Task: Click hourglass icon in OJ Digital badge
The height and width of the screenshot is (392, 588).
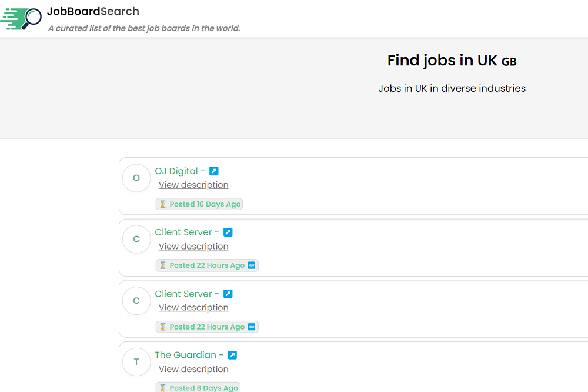Action: pos(163,204)
